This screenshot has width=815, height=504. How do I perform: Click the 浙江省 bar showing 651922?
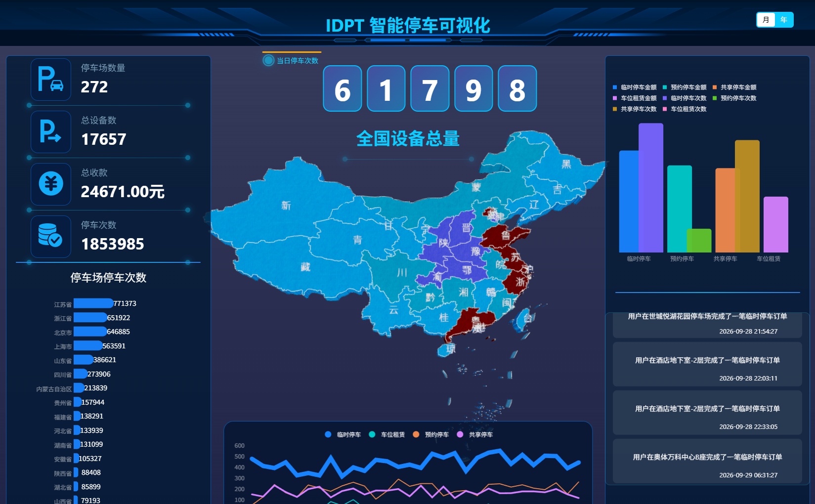point(90,318)
